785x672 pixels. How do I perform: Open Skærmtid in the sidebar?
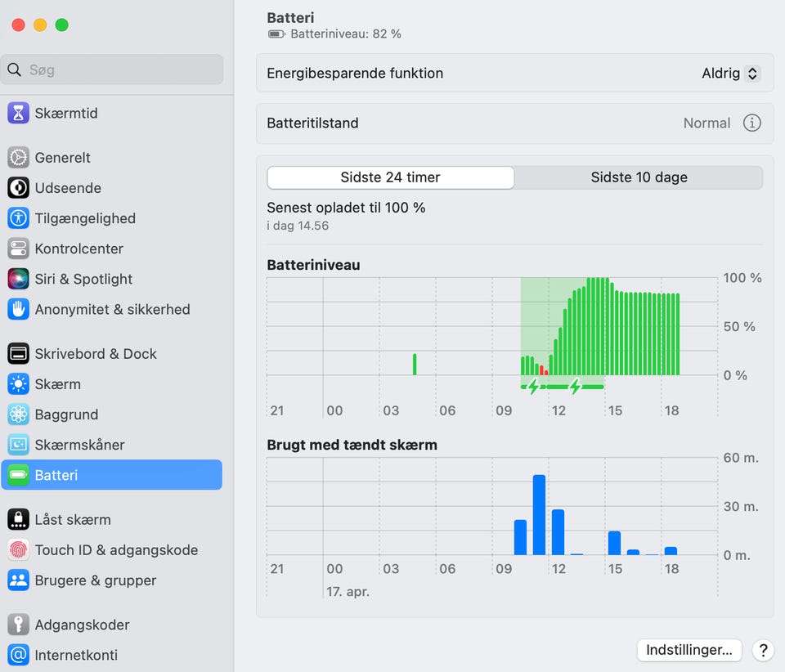pos(112,113)
